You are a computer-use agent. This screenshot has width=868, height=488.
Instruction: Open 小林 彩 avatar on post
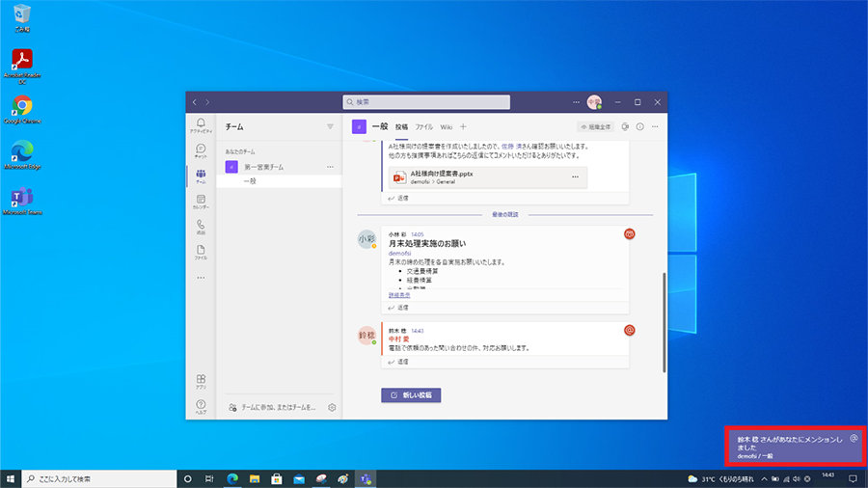(x=366, y=239)
